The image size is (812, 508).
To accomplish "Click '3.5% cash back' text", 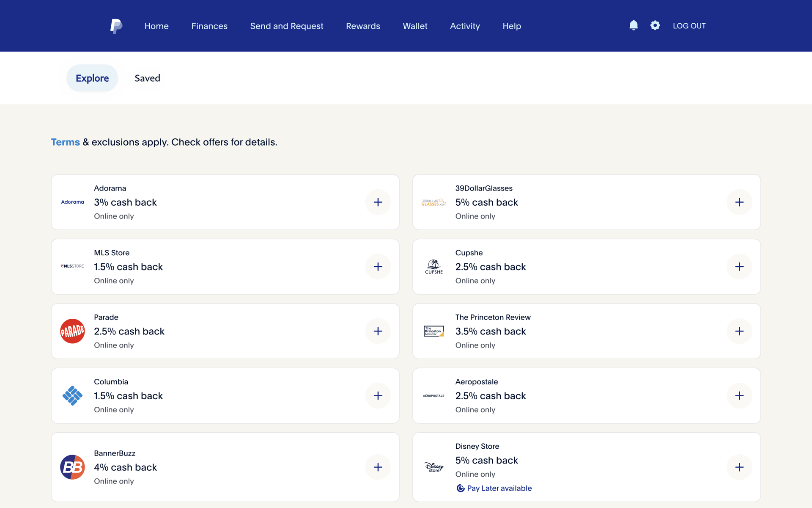I will tap(491, 331).
